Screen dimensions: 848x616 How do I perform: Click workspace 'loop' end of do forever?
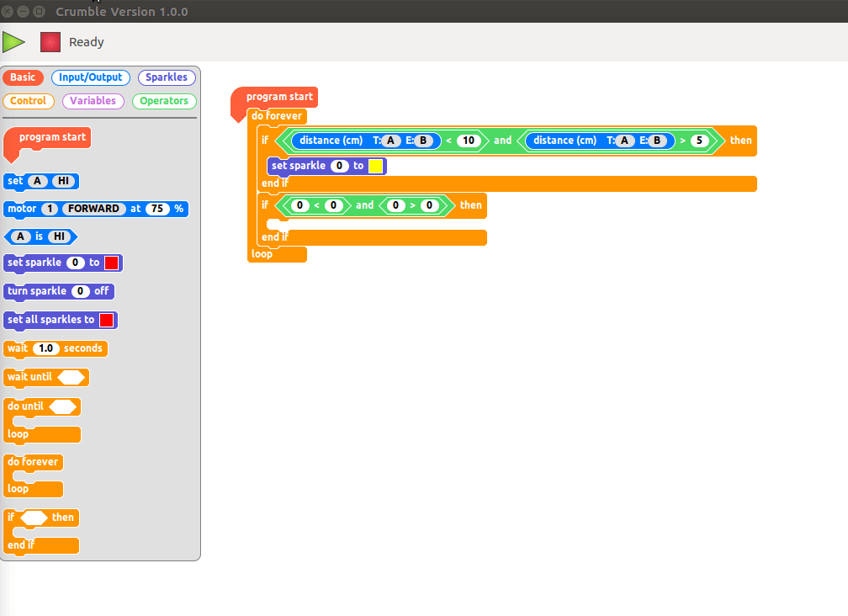pyautogui.click(x=262, y=254)
